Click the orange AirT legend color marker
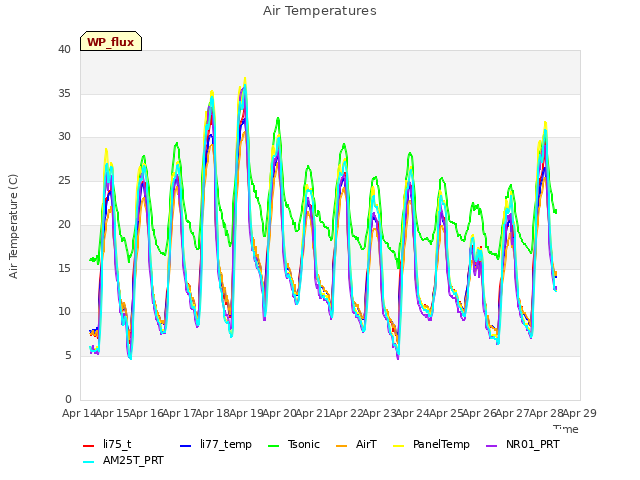The height and width of the screenshot is (480, 640). 342,446
